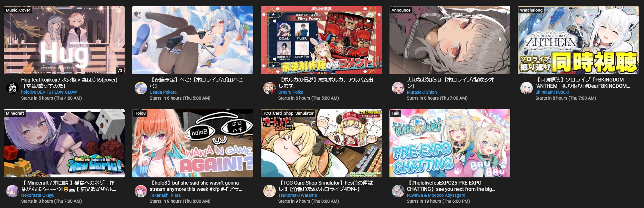
Task: Open the PRE-EXPO CHATTING stream thumbnail
Action: click(x=450, y=143)
